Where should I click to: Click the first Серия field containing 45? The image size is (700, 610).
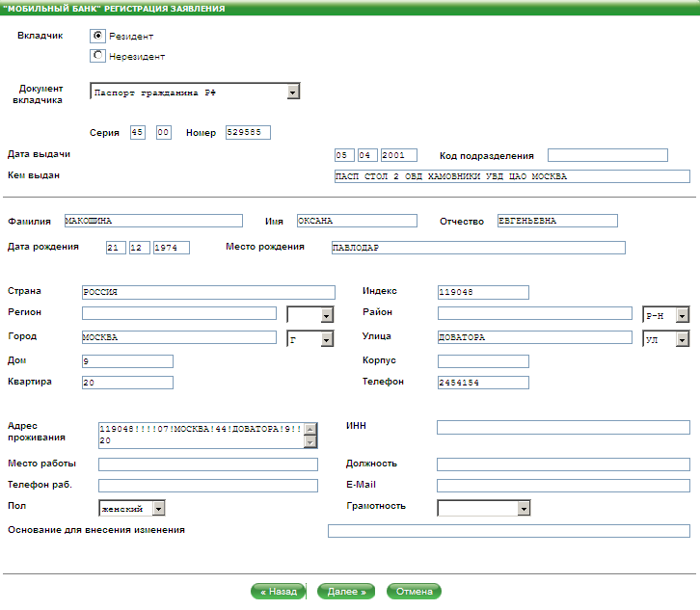pyautogui.click(x=138, y=133)
